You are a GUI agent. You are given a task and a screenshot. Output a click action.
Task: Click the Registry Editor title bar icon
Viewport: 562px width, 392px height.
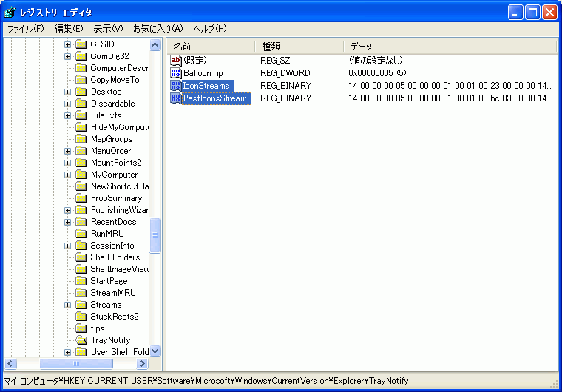click(10, 12)
